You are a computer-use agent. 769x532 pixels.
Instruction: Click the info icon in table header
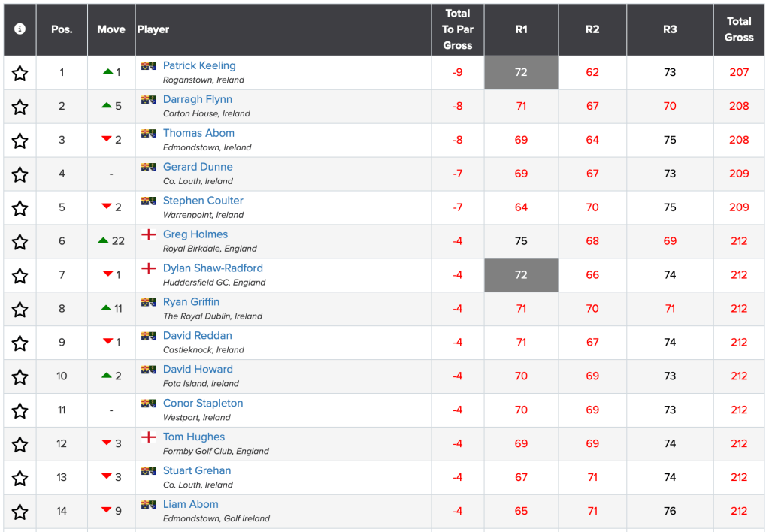[20, 29]
